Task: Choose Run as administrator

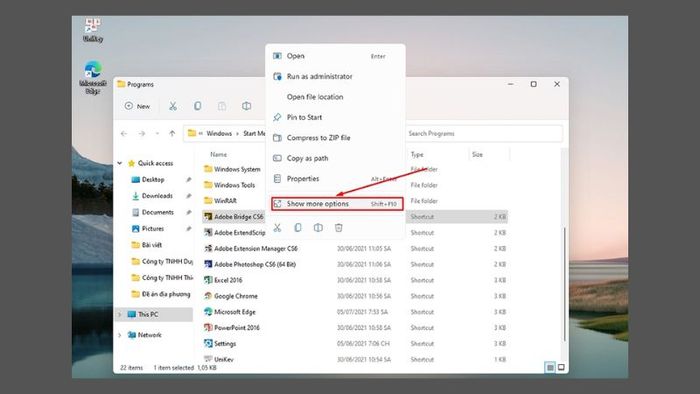Action: point(336,77)
